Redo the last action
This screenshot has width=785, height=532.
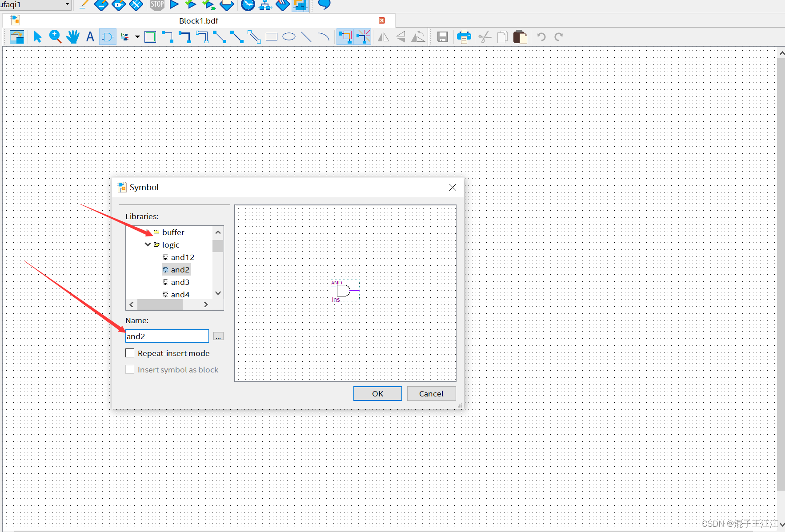tap(559, 37)
